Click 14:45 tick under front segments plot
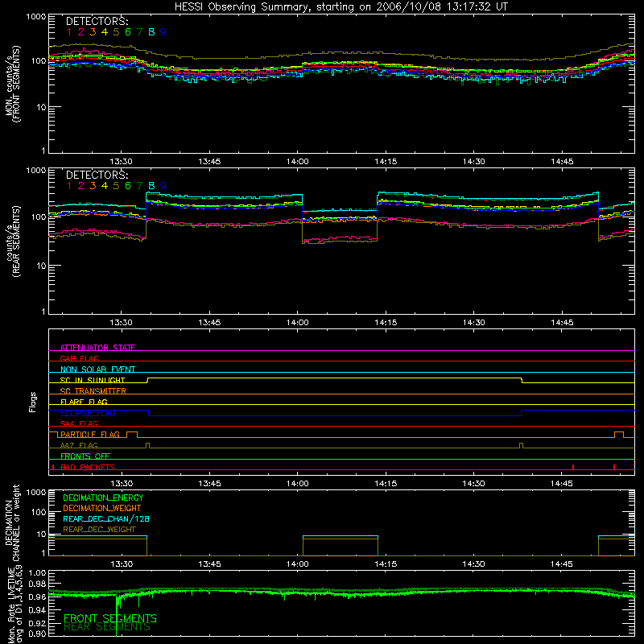 click(562, 162)
